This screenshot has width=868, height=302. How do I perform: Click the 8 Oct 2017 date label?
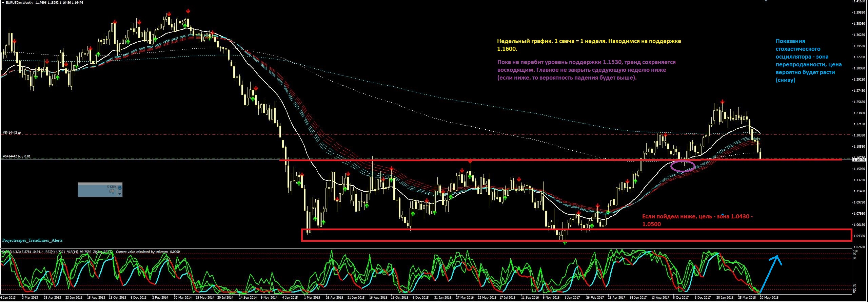click(x=680, y=298)
